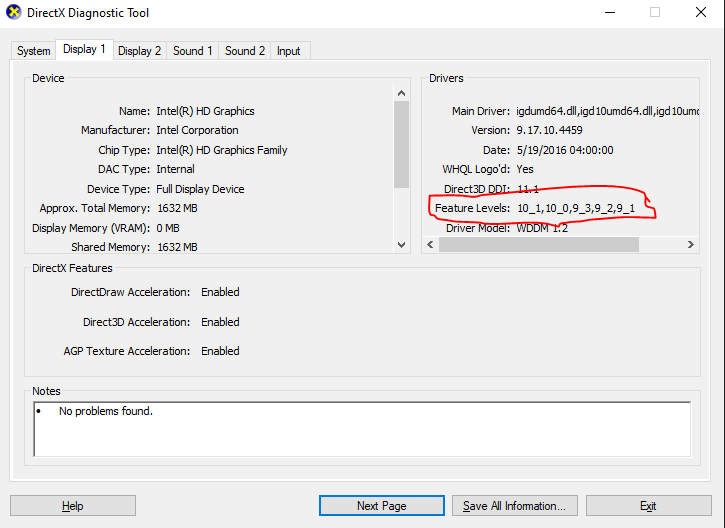Switch to the Input tab
Viewport: 725px width, 528px height.
click(x=289, y=51)
